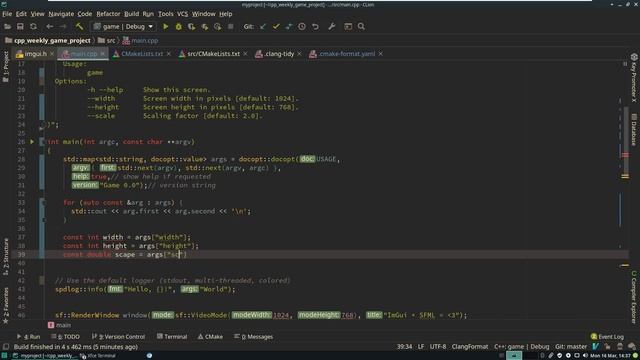This screenshot has height=360, width=640.
Task: Open Settings with the wrench icon
Action: coord(331,27)
